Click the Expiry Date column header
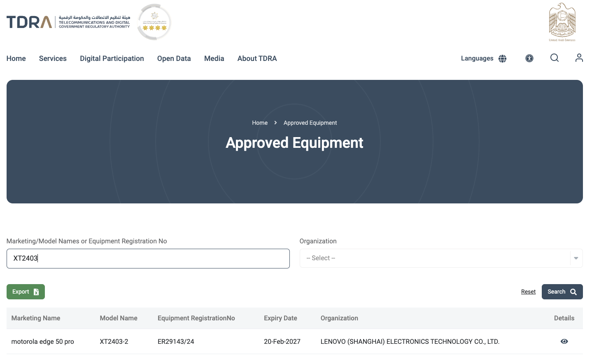 click(280, 318)
